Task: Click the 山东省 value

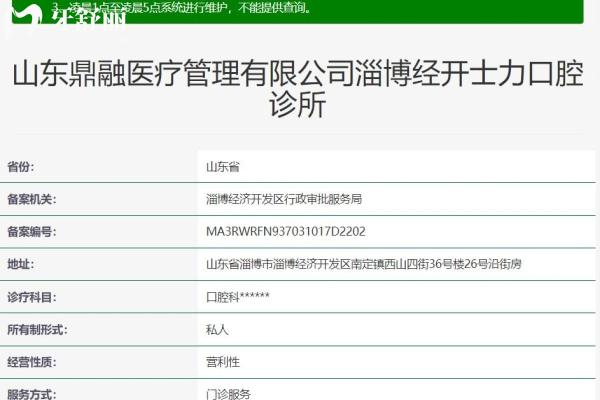Action: [223, 167]
